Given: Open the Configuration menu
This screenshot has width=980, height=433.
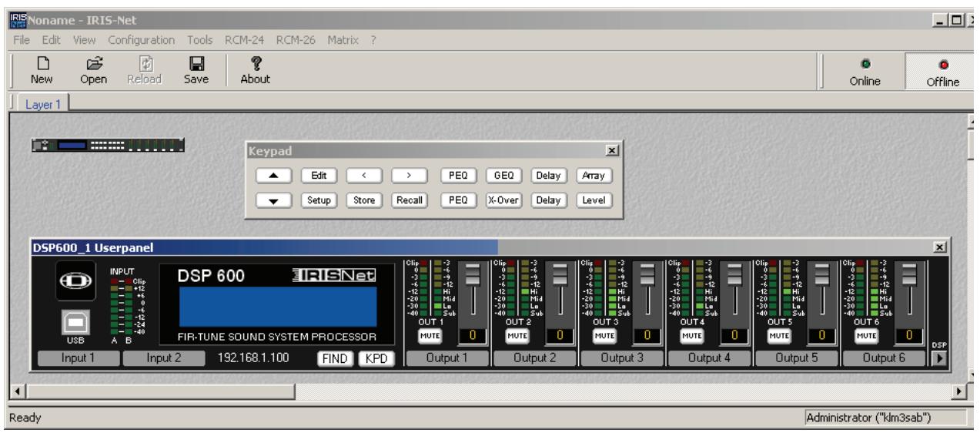Looking at the screenshot, I should [142, 39].
